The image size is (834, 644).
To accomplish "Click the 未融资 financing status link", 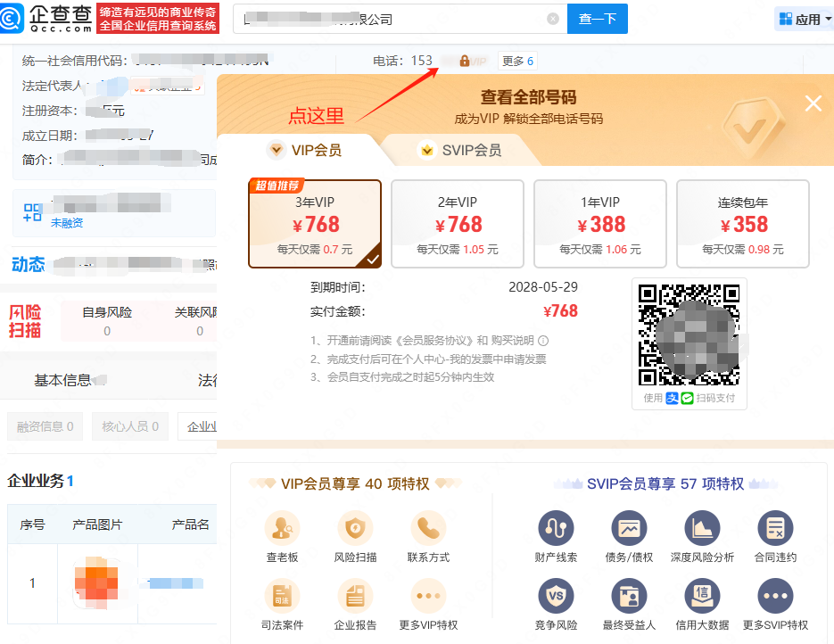I will click(x=67, y=223).
